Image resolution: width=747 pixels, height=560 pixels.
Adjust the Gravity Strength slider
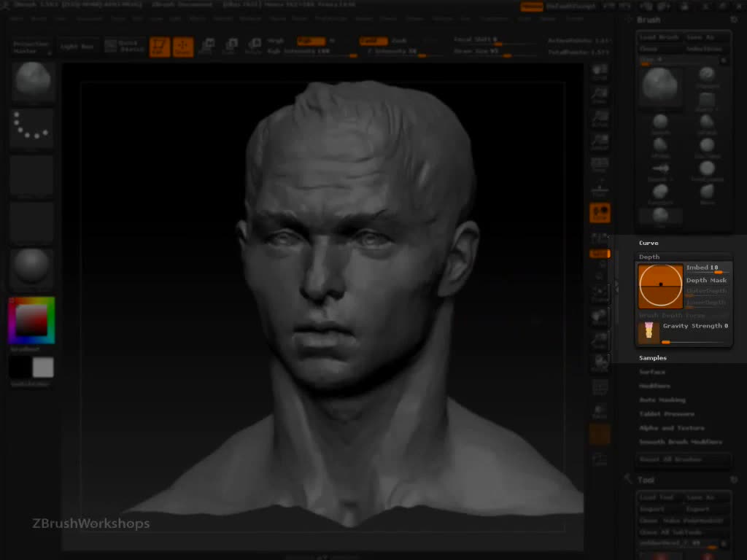pos(696,332)
